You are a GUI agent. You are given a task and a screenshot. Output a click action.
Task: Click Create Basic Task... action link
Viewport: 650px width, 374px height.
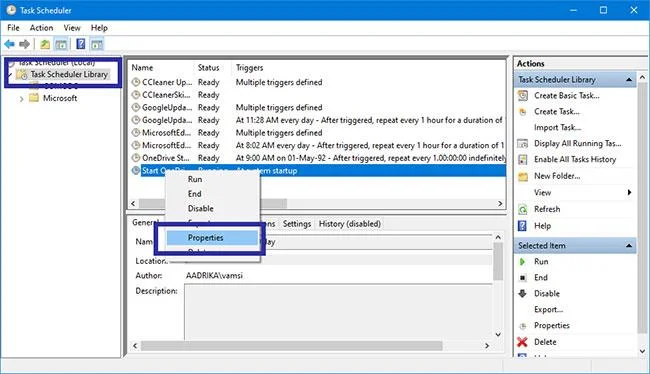coord(566,96)
